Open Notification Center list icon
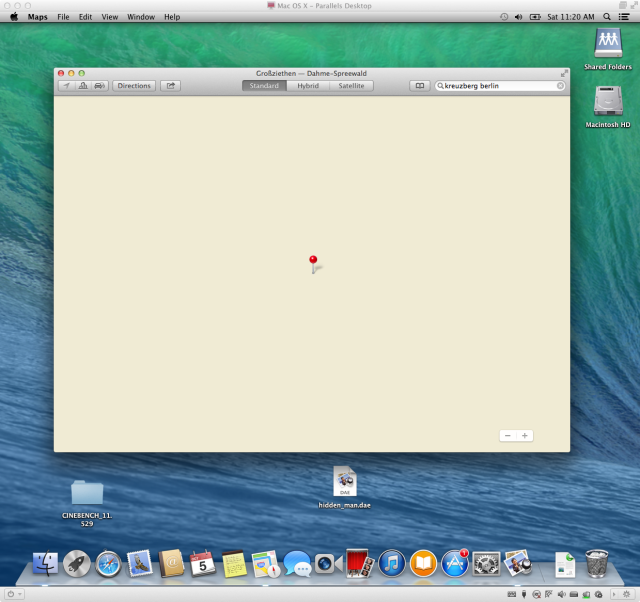This screenshot has height=602, width=640. [624, 17]
